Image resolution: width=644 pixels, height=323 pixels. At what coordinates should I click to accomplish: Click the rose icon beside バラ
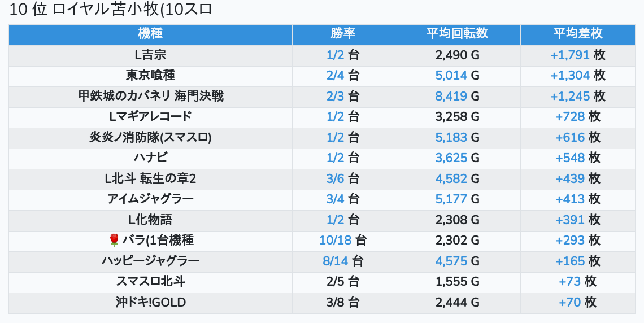(x=114, y=241)
